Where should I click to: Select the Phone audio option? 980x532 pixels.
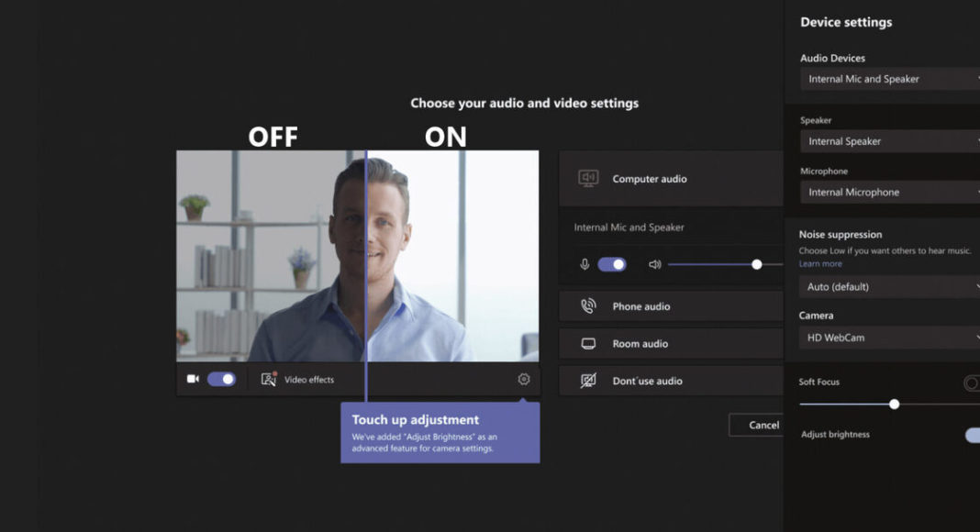point(672,306)
